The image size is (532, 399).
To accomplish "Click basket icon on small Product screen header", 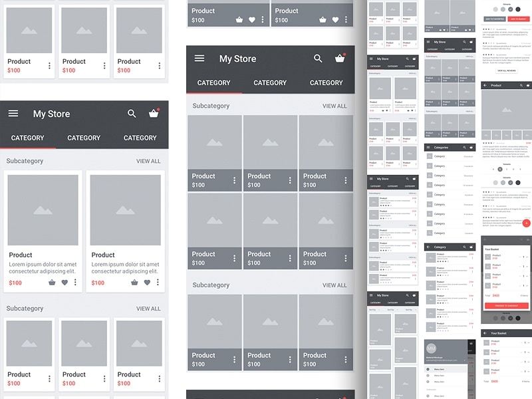I will point(528,85).
